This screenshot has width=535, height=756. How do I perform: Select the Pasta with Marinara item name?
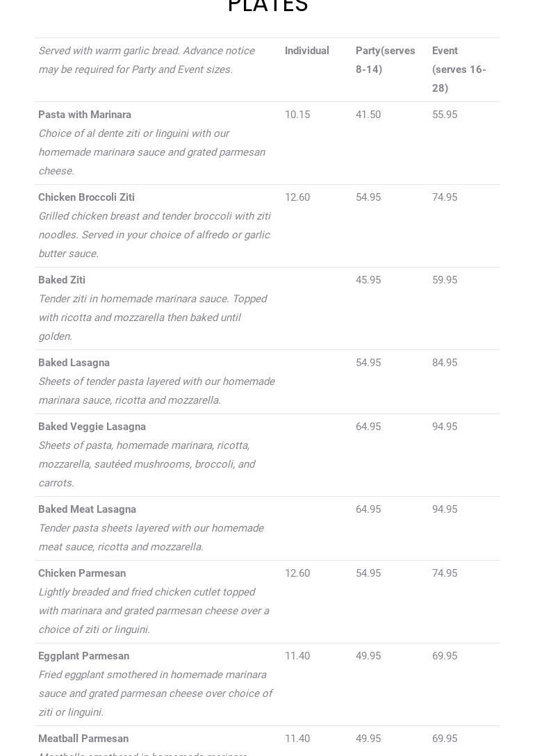[x=85, y=115]
